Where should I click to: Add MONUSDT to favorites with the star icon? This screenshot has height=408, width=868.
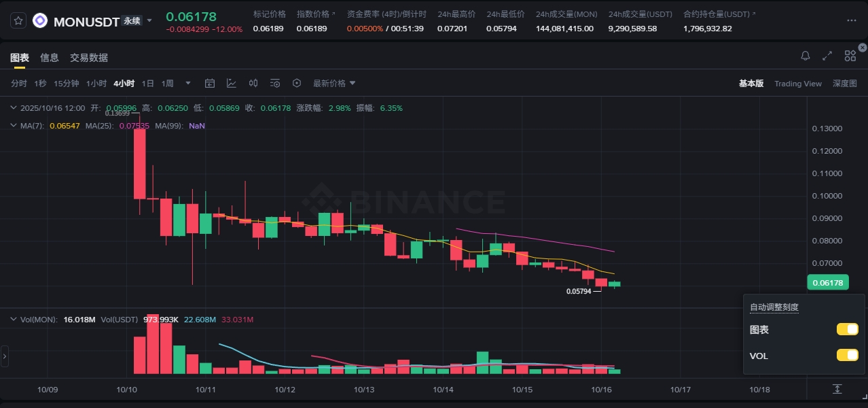click(x=18, y=21)
